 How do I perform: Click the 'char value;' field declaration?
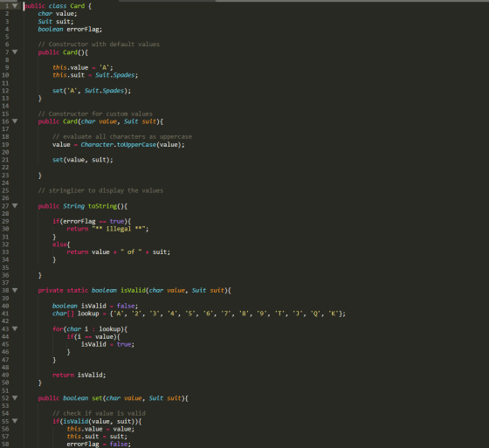click(58, 14)
